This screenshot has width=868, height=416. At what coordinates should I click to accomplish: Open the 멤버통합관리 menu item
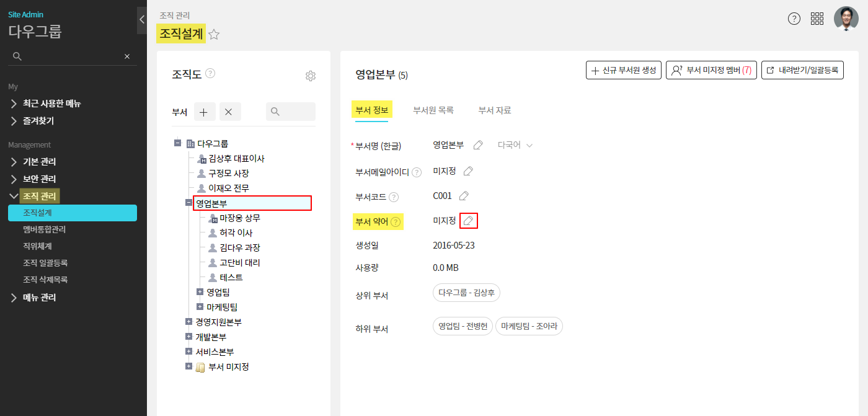(x=44, y=229)
